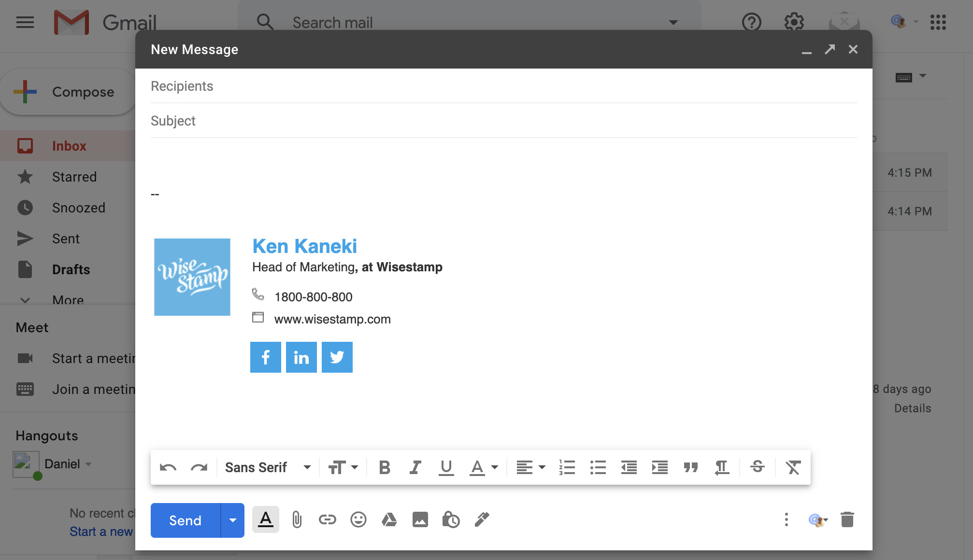Insert a link into the message
This screenshot has height=560, width=973.
point(327,520)
